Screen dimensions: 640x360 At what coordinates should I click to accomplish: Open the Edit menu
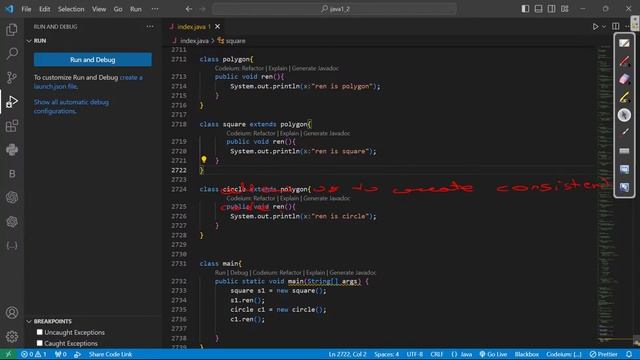44,9
